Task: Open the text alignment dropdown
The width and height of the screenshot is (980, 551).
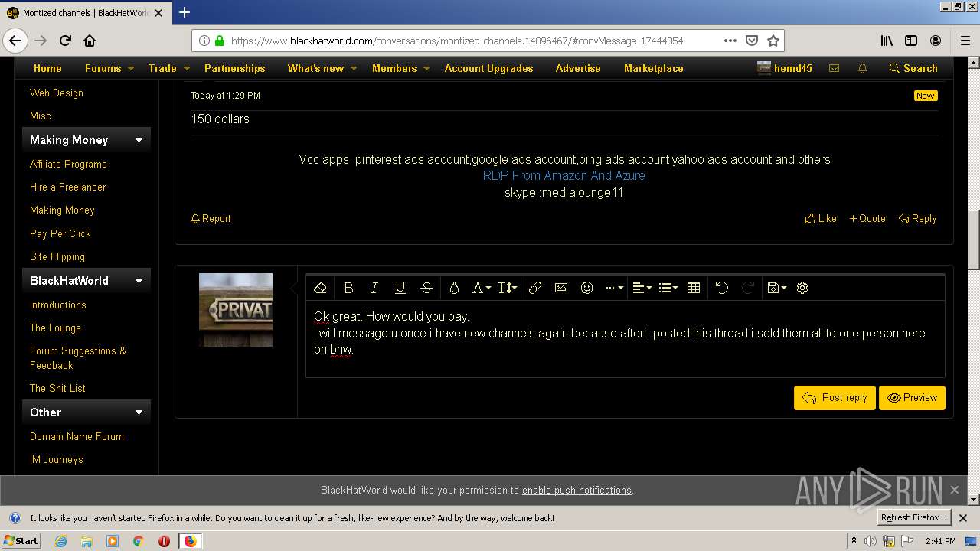Action: coord(642,288)
